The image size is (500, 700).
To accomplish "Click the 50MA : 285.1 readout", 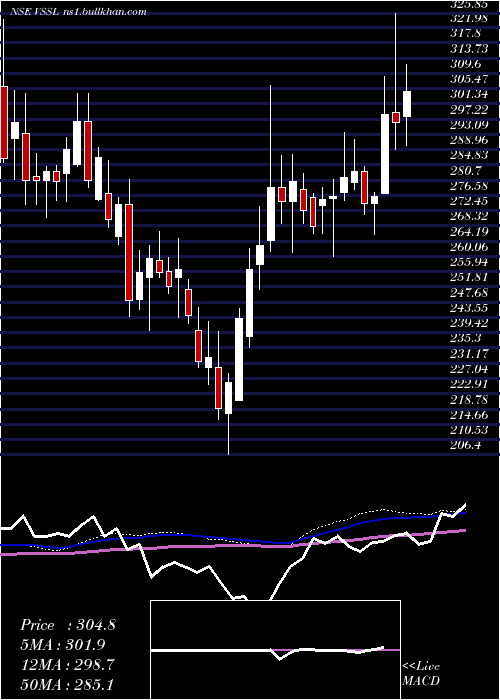I will [x=67, y=685].
